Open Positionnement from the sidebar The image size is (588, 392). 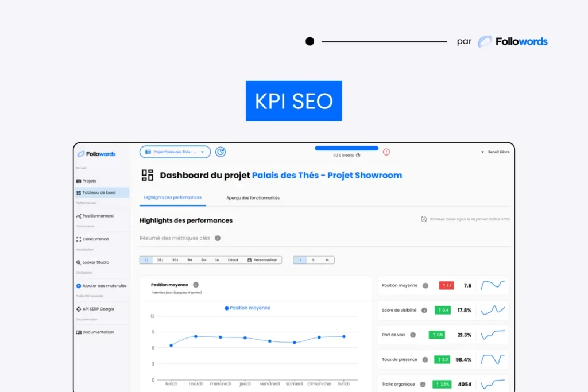[98, 216]
